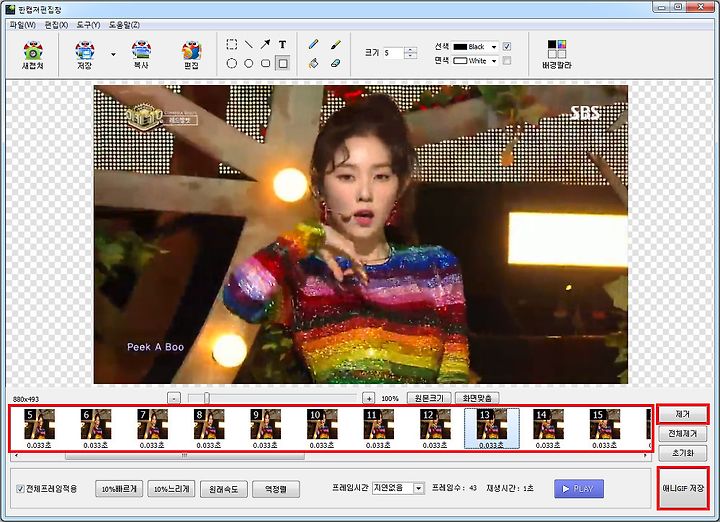Click the zoom in plus button
The image size is (720, 522).
[368, 398]
